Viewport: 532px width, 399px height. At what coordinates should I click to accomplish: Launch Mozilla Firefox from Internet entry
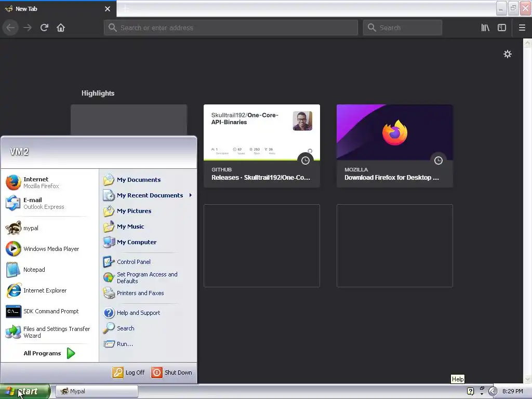49,182
